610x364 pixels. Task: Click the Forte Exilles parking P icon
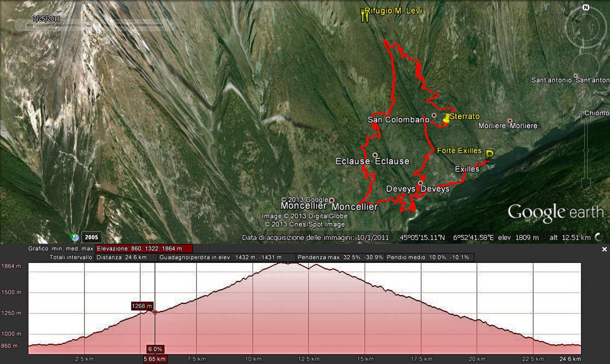coord(490,155)
